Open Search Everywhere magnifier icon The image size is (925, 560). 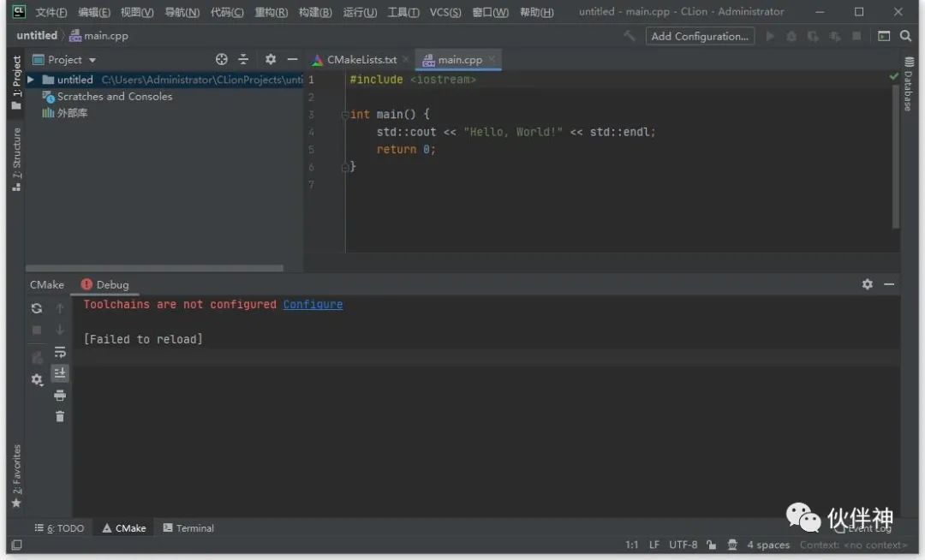pyautogui.click(x=905, y=36)
